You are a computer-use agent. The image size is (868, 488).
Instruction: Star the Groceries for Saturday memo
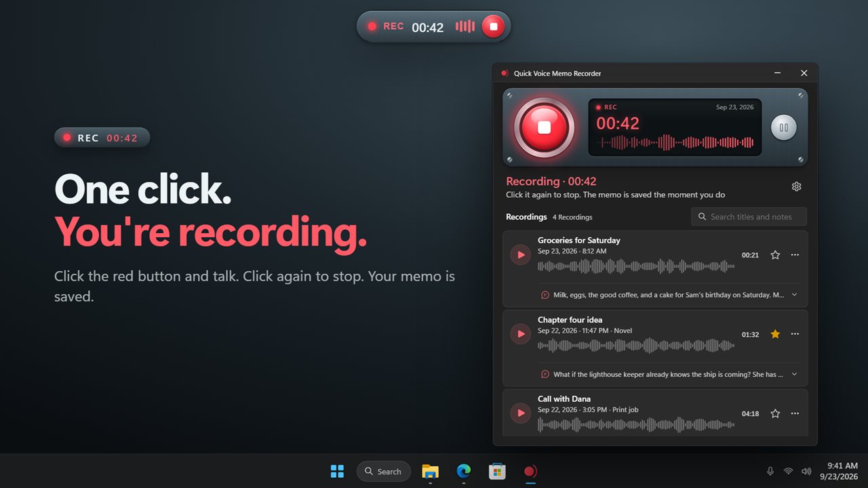coord(775,255)
